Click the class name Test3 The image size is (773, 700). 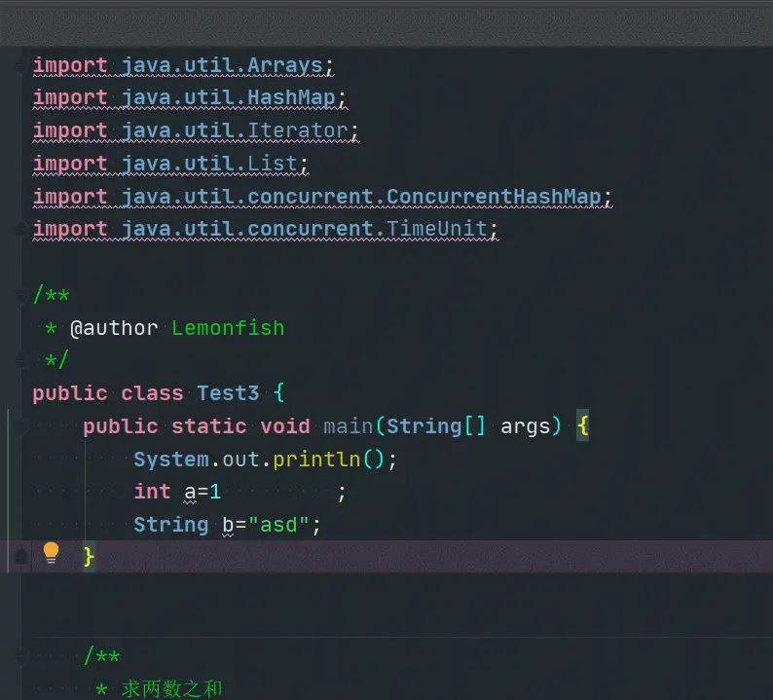(228, 393)
